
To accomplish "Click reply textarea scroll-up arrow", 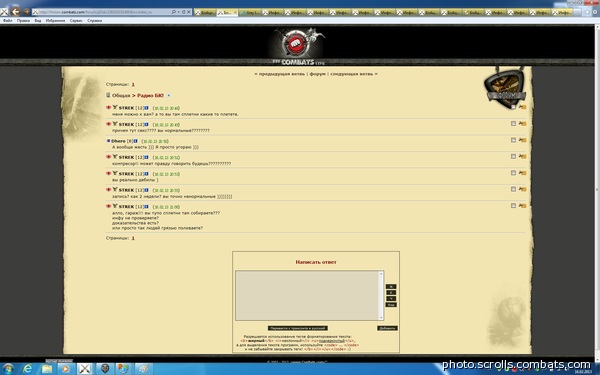I will pyautogui.click(x=381, y=274).
